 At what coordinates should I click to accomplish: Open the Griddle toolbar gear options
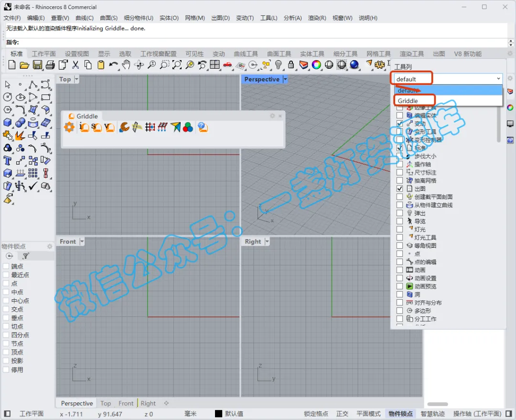(272, 116)
